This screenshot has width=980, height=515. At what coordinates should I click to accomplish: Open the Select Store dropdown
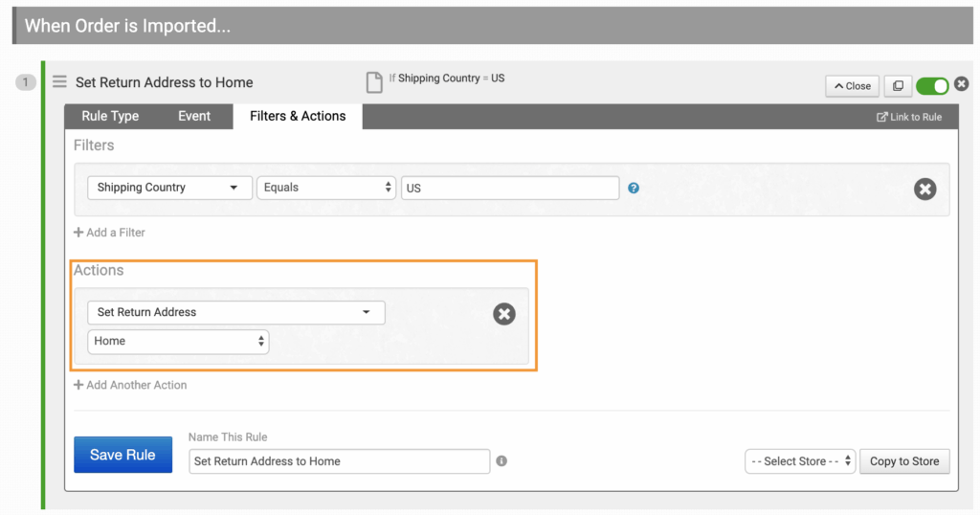pos(799,461)
